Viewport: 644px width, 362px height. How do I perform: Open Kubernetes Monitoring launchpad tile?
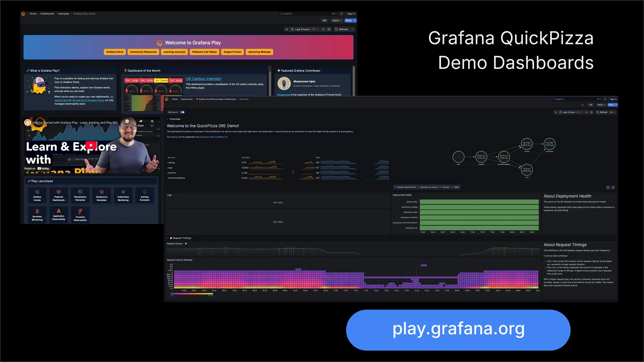pos(123,195)
